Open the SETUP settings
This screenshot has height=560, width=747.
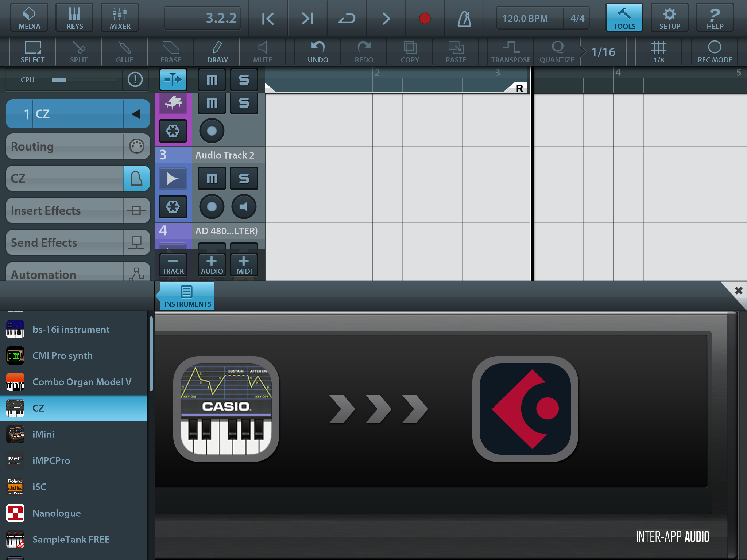coord(670,17)
